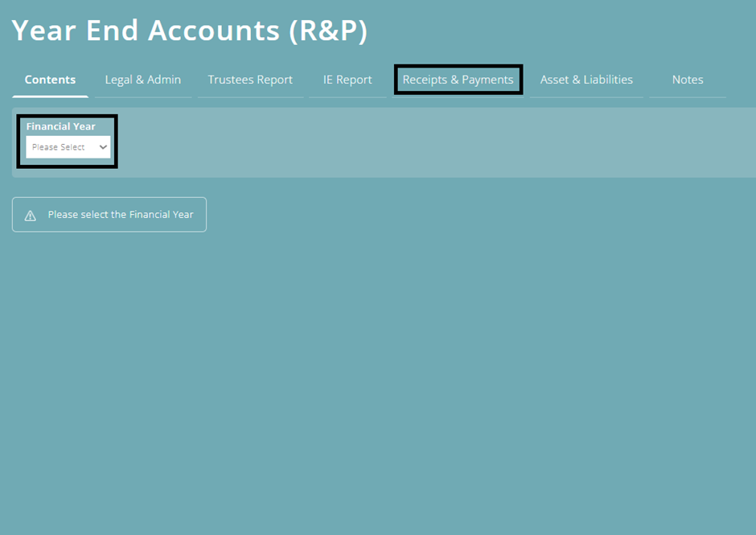Return to the Contents tab
Image resolution: width=756 pixels, height=535 pixels.
click(50, 79)
